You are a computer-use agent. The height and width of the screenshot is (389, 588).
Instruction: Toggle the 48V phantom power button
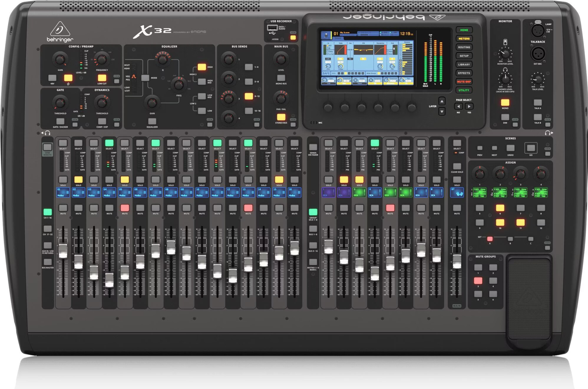(x=52, y=78)
